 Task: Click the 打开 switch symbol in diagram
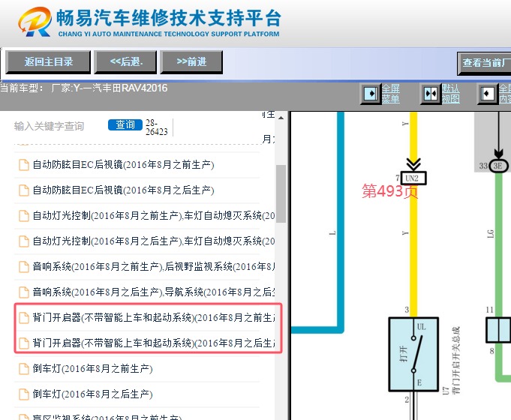point(413,354)
